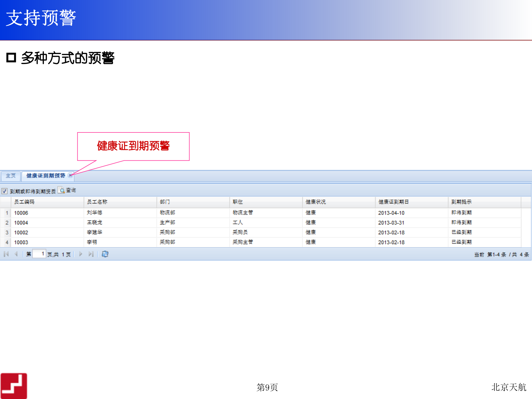
Task: Click the refresh icon in the pagination bar
Action: coord(105,254)
